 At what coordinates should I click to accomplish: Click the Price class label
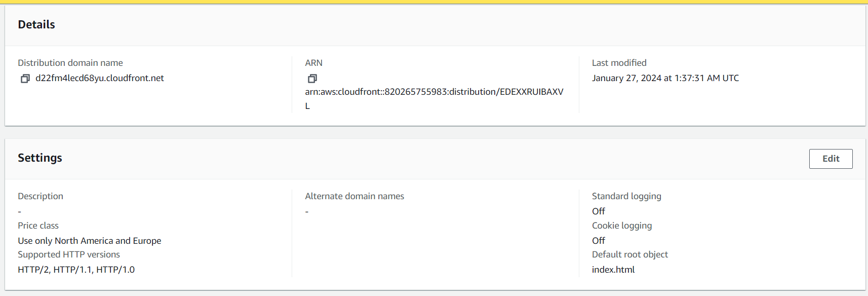(x=38, y=226)
